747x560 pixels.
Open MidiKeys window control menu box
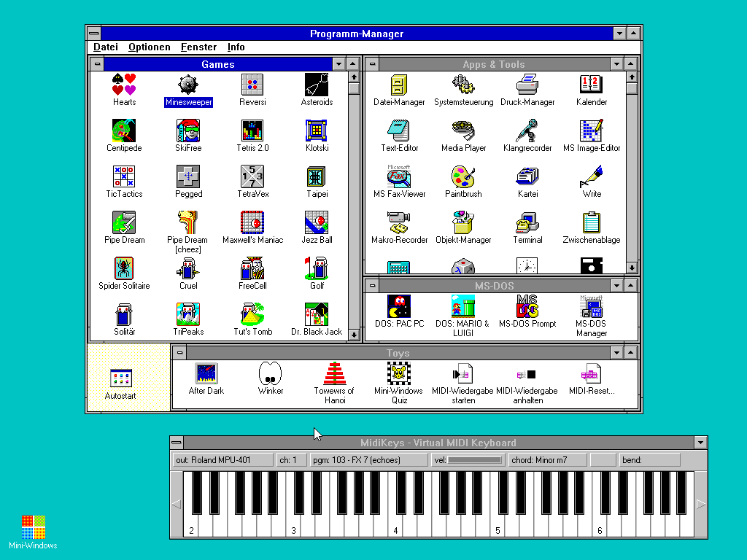[177, 443]
